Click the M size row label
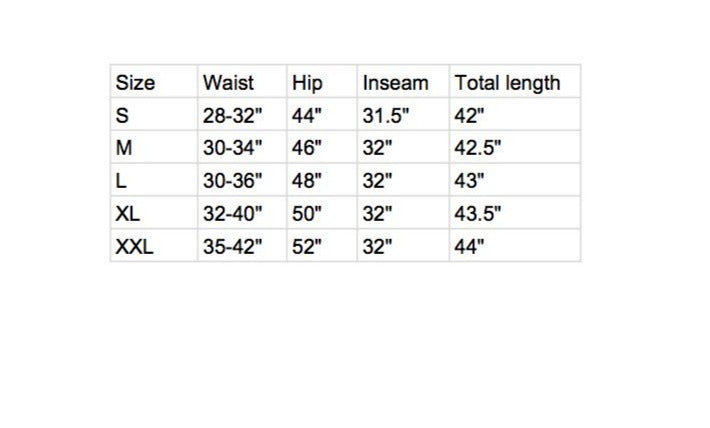Image resolution: width=710 pixels, height=428 pixels. pyautogui.click(x=124, y=149)
